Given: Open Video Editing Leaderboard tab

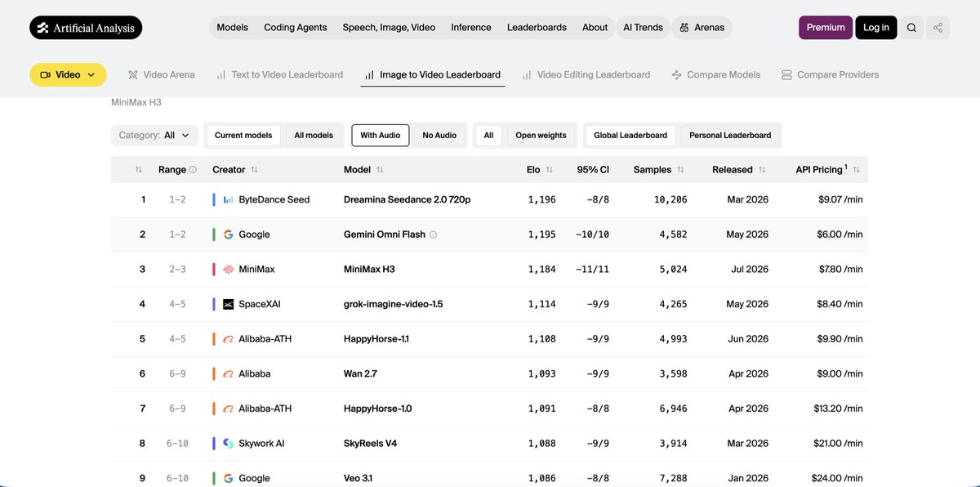Looking at the screenshot, I should pos(586,74).
